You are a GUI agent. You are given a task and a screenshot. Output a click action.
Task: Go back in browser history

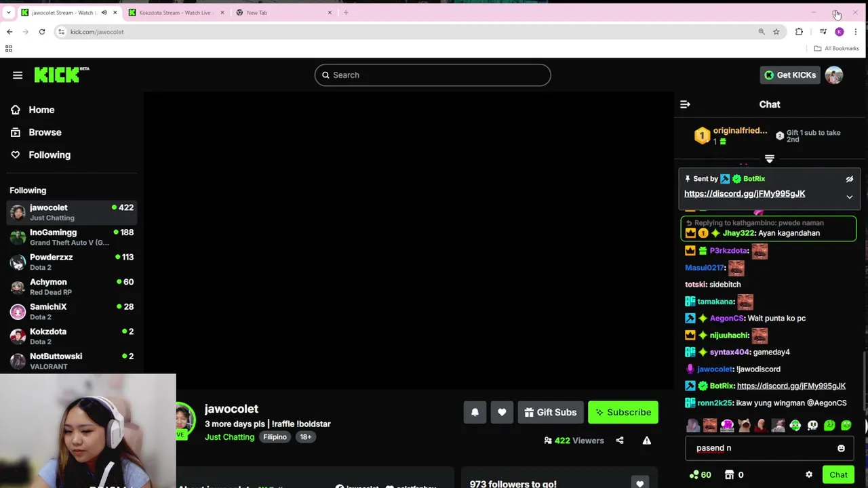9,32
